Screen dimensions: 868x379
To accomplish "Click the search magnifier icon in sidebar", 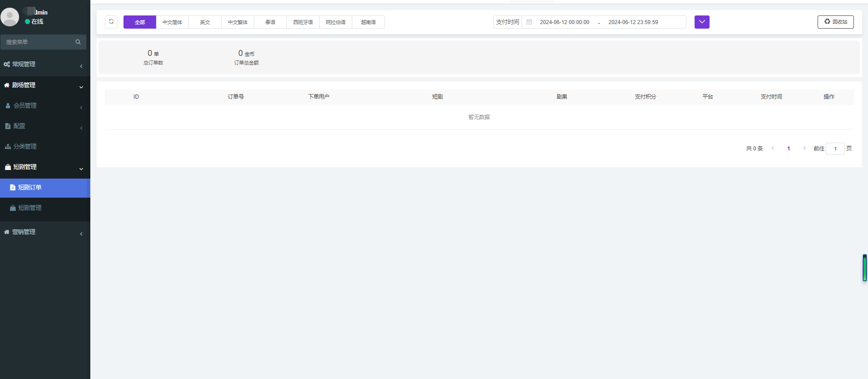I will [x=78, y=42].
